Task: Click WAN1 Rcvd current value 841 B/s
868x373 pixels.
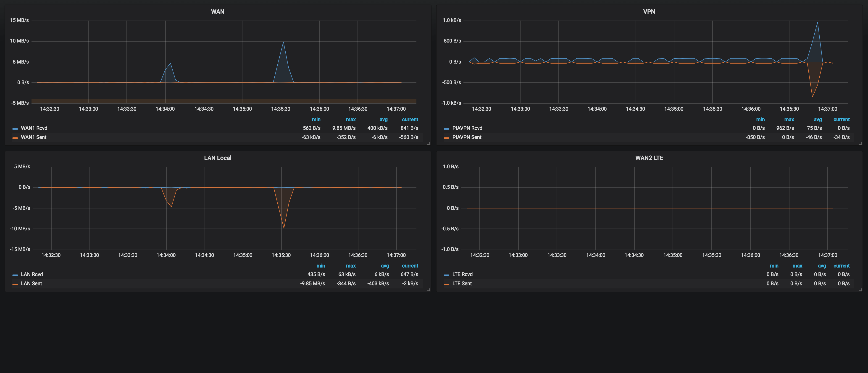Action: click(409, 128)
